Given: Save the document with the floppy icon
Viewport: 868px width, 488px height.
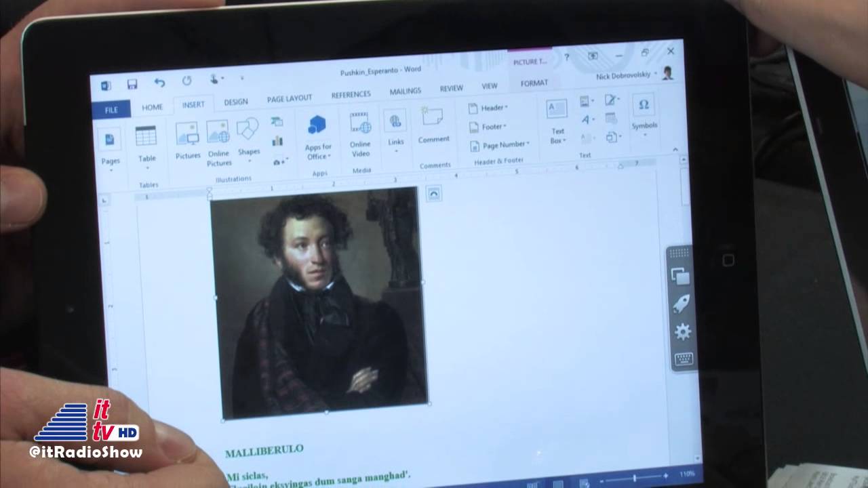Looking at the screenshot, I should [x=132, y=84].
